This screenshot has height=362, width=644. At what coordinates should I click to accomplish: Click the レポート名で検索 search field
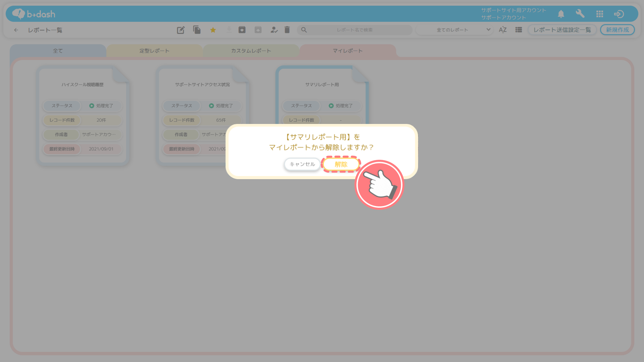pos(355,30)
